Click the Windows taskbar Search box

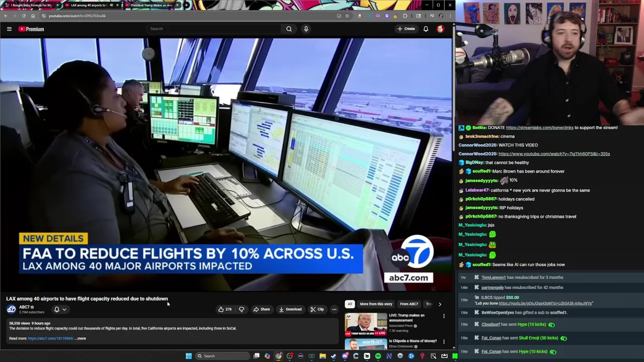(221, 356)
